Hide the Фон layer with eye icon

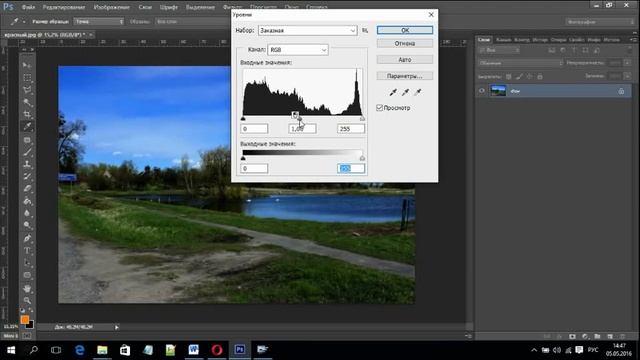[x=482, y=91]
